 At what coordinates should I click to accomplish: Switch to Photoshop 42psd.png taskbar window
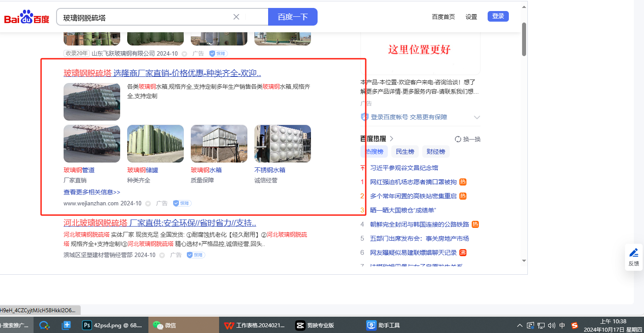point(113,325)
